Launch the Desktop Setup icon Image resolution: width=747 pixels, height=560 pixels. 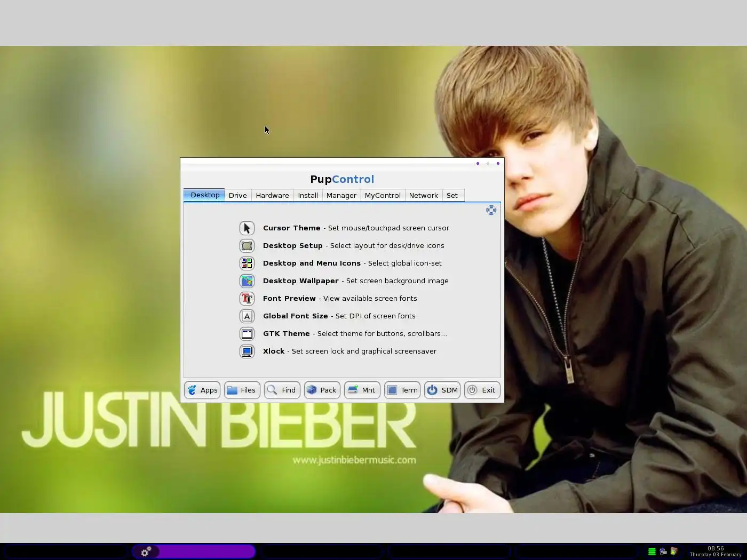pyautogui.click(x=247, y=246)
